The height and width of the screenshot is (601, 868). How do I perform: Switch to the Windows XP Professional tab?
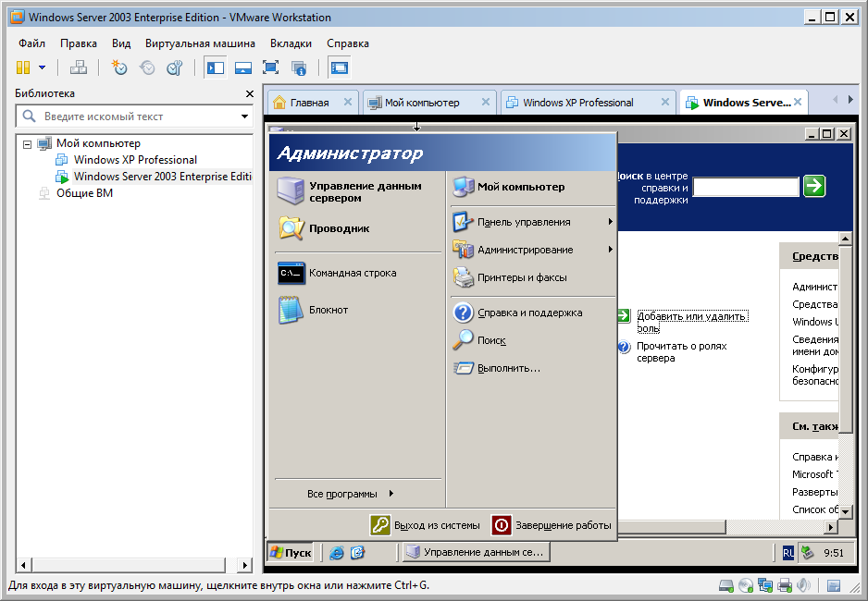point(577,103)
